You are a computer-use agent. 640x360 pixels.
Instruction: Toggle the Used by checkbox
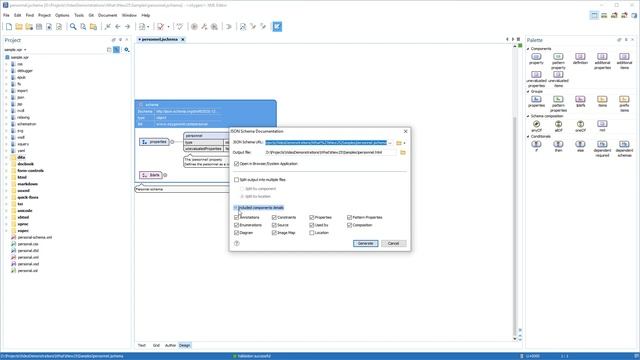click(x=311, y=225)
